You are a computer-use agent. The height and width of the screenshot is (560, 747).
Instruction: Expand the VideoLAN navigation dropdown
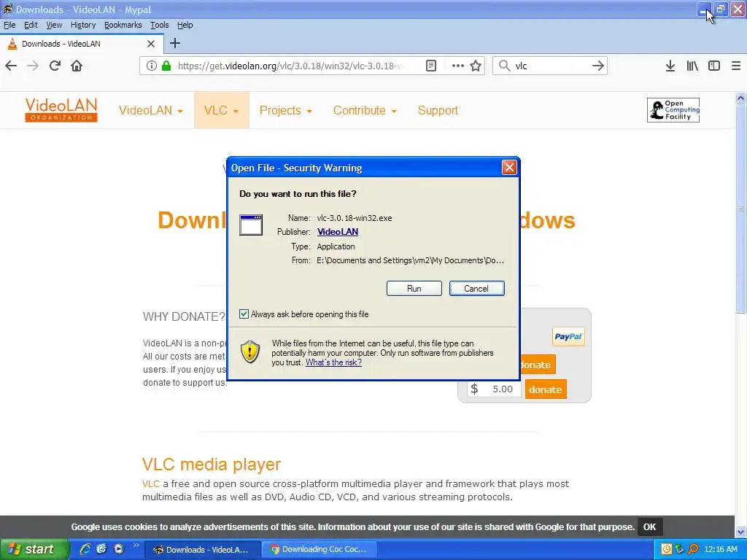(x=150, y=111)
